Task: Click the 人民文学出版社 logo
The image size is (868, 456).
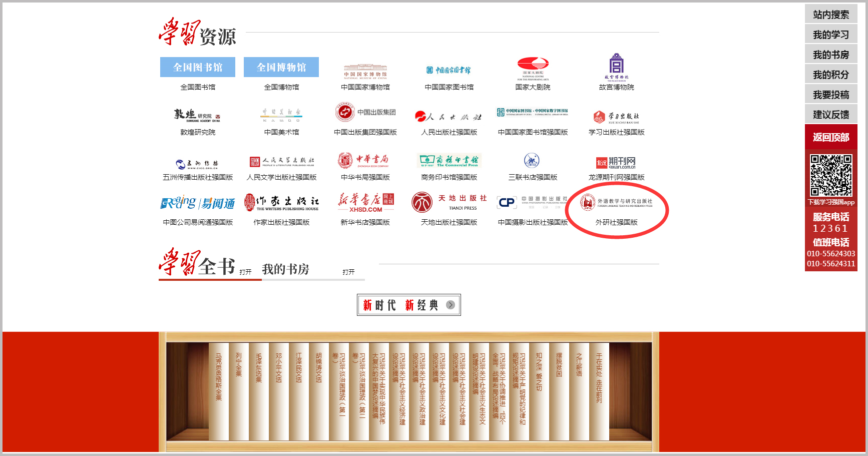Action: (281, 161)
